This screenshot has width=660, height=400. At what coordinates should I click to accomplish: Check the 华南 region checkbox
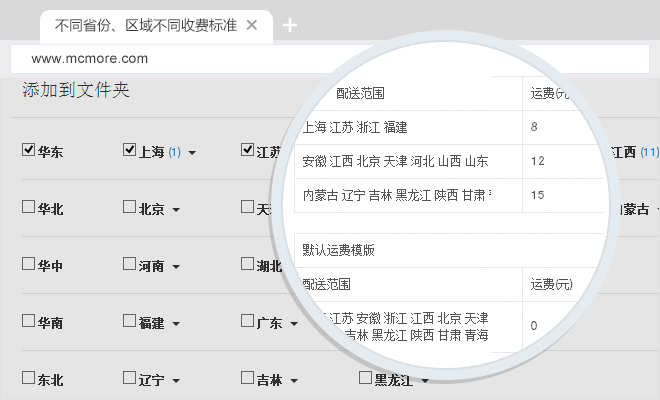click(x=29, y=322)
